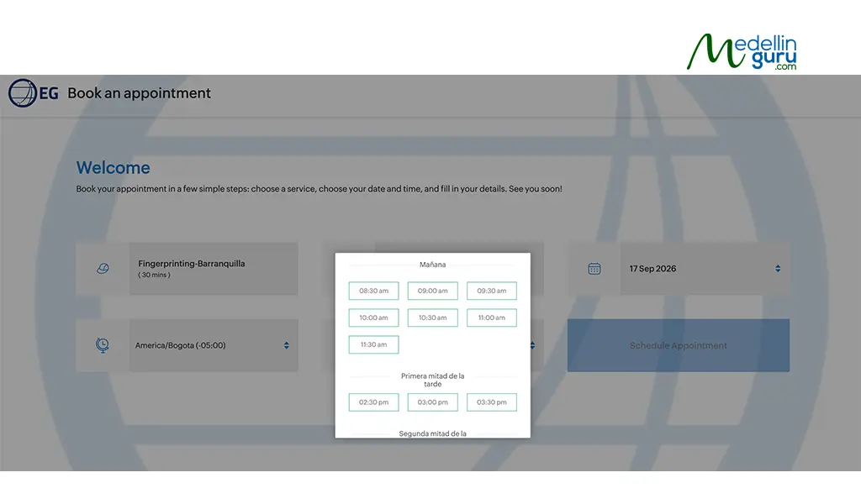Select the 11:00 am time slot
Viewport: 861px width, 504px height.
(x=491, y=318)
